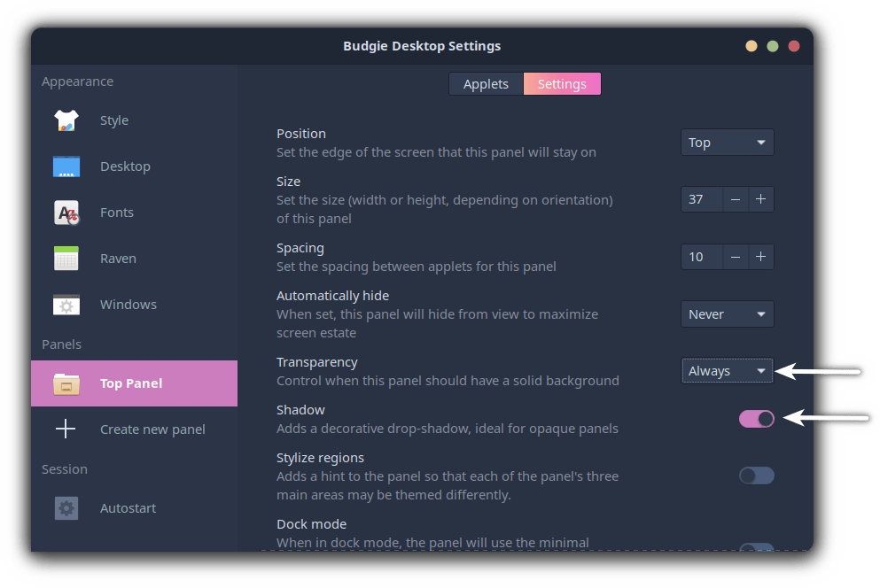Open Raven settings calendar icon

pos(66,259)
